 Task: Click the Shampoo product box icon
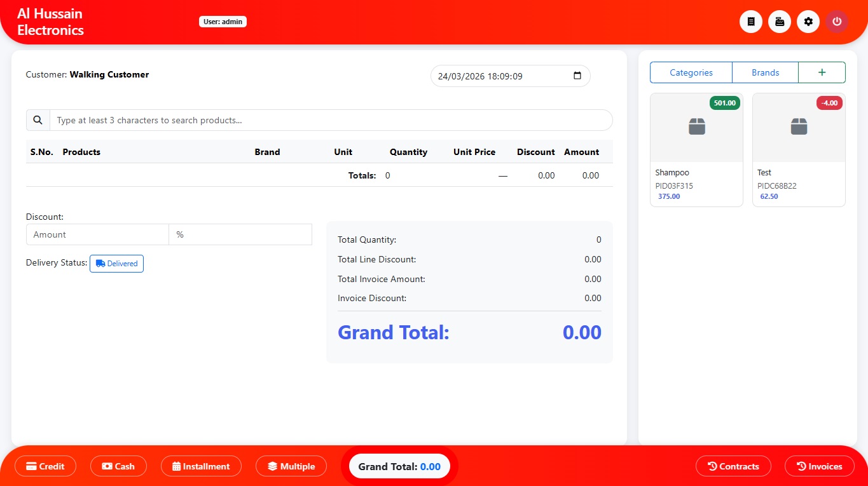coord(696,127)
